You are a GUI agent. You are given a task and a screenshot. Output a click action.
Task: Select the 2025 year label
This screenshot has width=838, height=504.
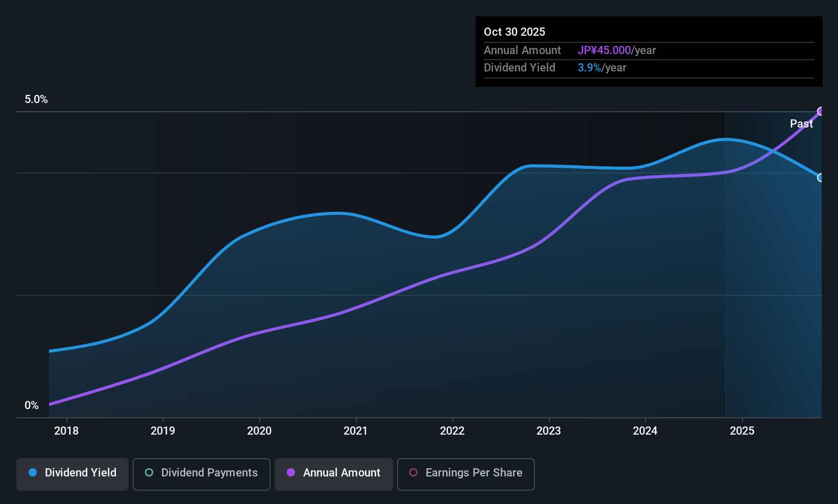(743, 431)
